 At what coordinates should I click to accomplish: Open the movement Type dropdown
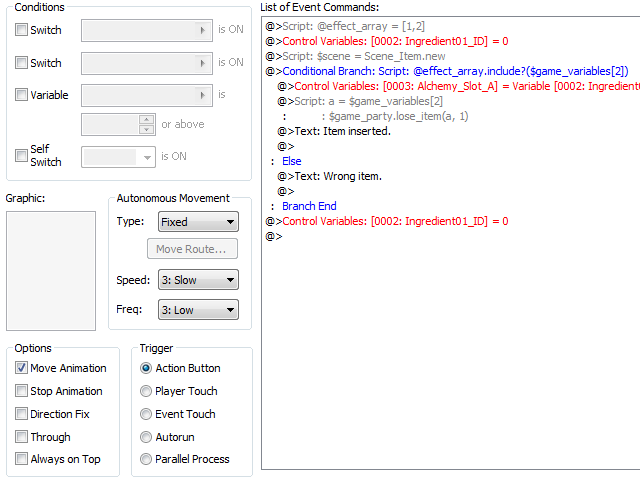(x=197, y=222)
